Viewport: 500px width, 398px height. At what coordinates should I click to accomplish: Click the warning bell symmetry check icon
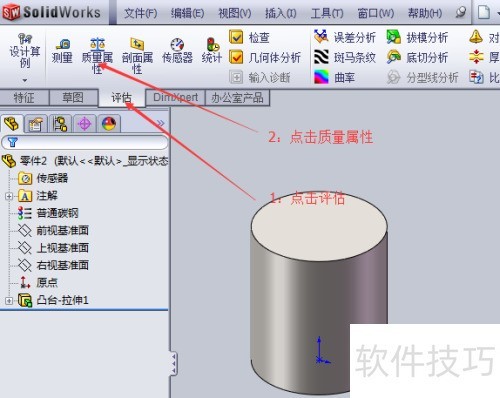point(476,37)
